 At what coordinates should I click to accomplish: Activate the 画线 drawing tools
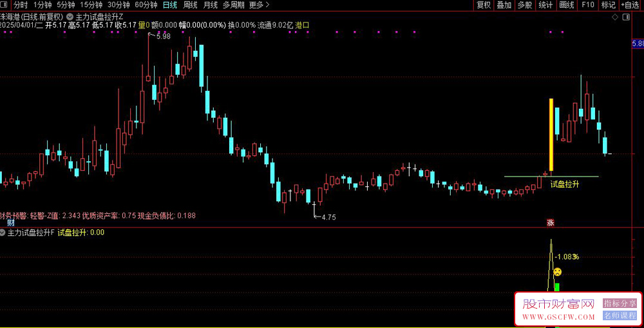pyautogui.click(x=566, y=5)
